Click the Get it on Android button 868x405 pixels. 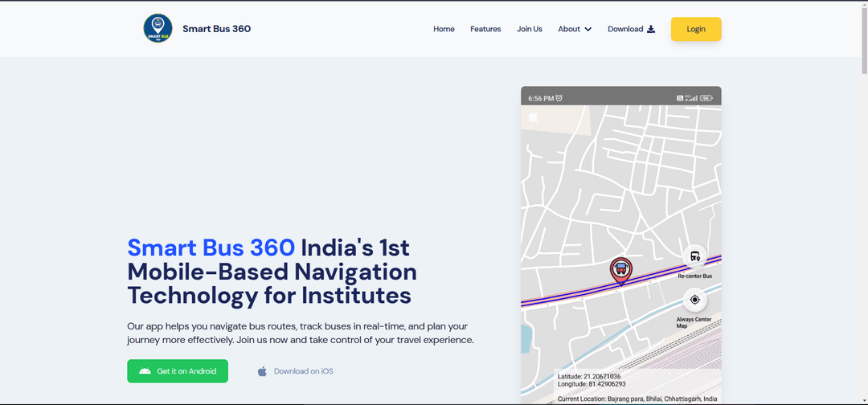[x=178, y=371]
